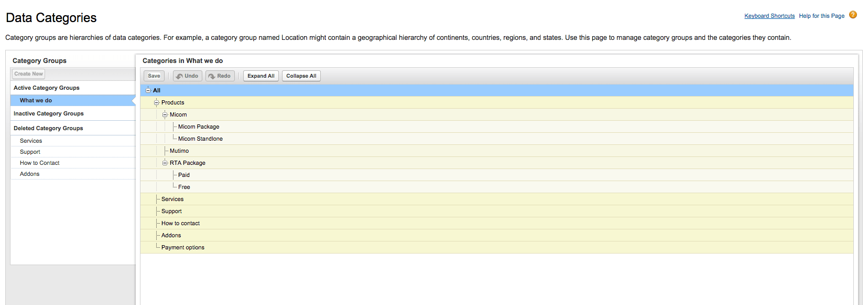Select the Inactive Category Groups heading
The height and width of the screenshot is (305, 868).
(x=49, y=113)
